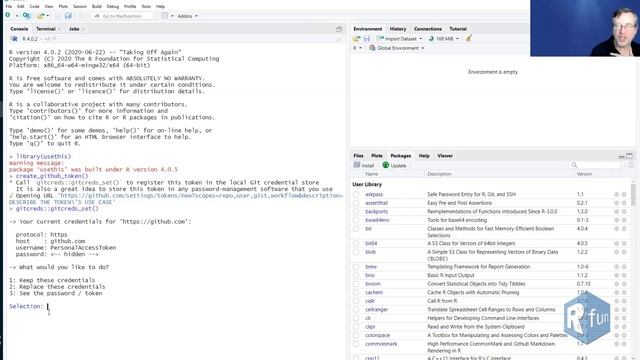The width and height of the screenshot is (640, 360).
Task: Open the Session menu
Action: coord(80,7)
